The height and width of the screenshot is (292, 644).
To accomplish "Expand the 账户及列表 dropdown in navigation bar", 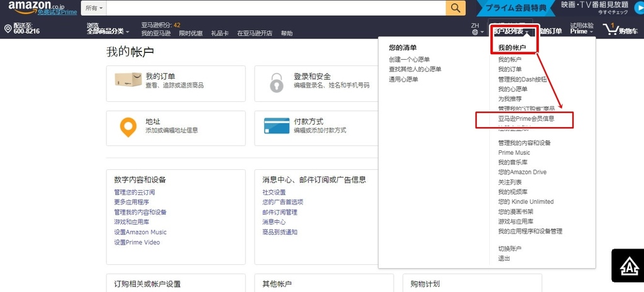I will (x=511, y=31).
